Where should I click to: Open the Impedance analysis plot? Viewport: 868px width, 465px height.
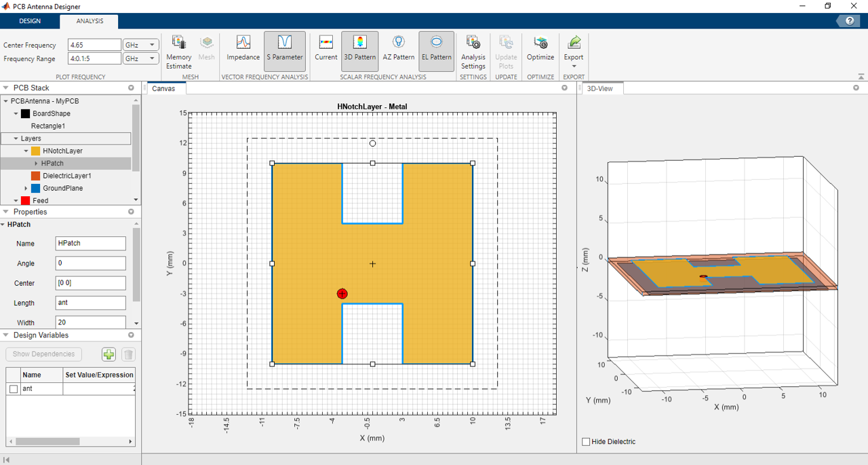(x=243, y=50)
